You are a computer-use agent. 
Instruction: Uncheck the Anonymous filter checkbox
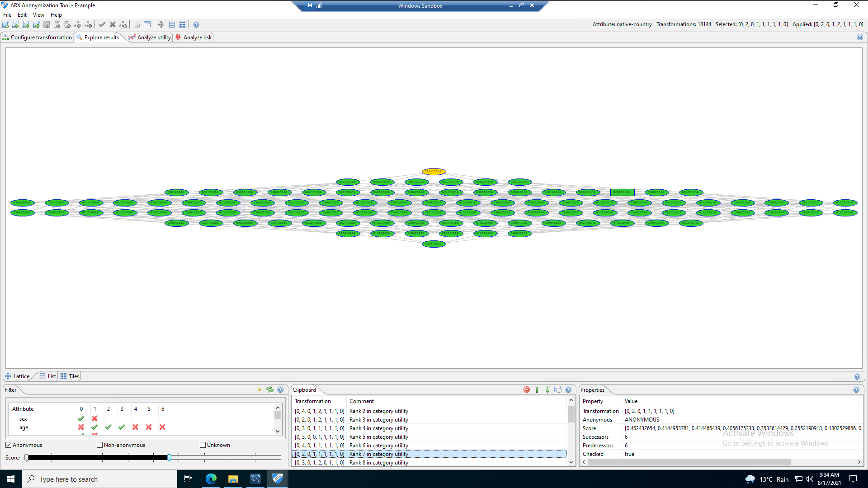point(9,445)
